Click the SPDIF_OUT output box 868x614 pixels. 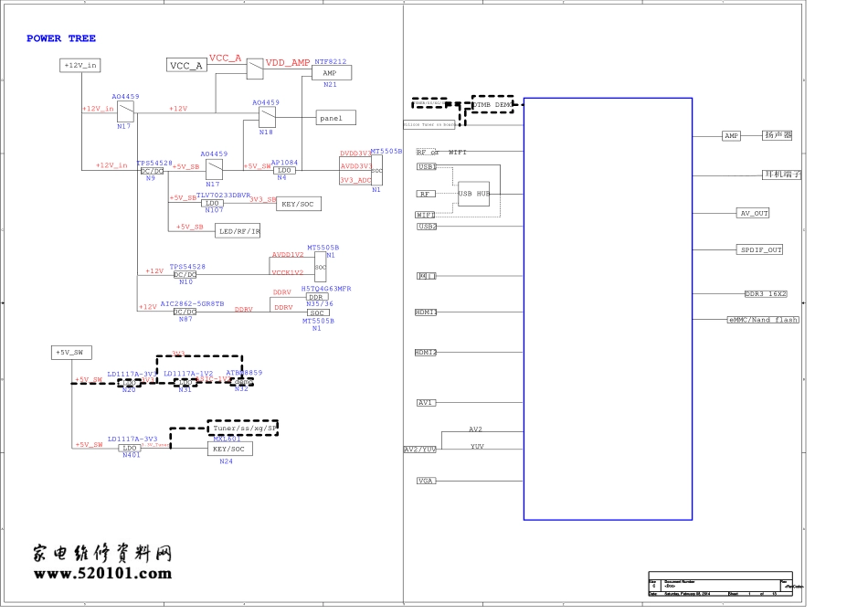tap(760, 249)
